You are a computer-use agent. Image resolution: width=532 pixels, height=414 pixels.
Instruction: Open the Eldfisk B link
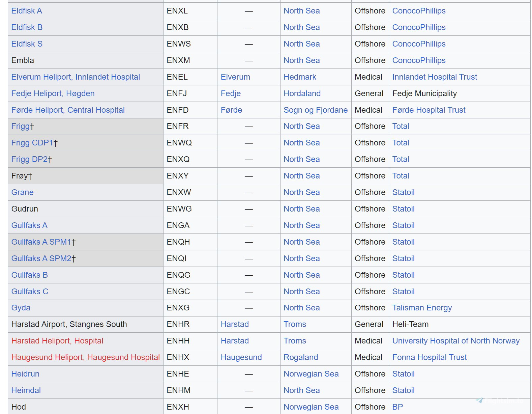pyautogui.click(x=27, y=27)
